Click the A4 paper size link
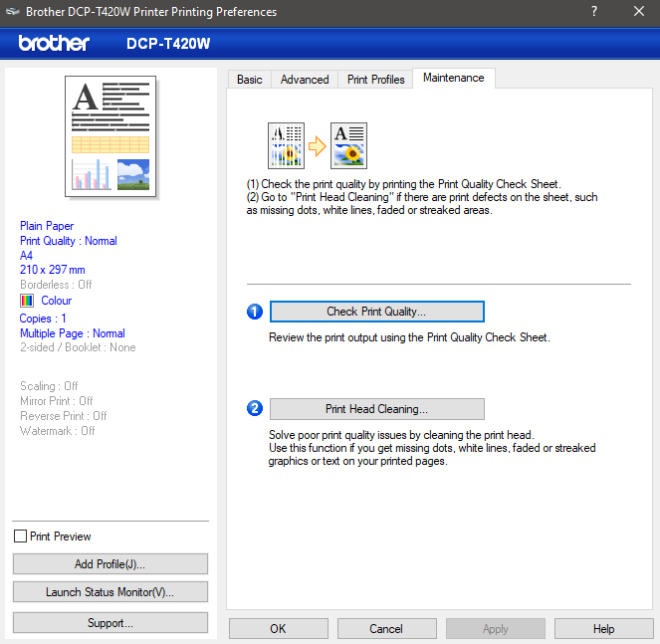This screenshot has width=660, height=644. tap(26, 256)
